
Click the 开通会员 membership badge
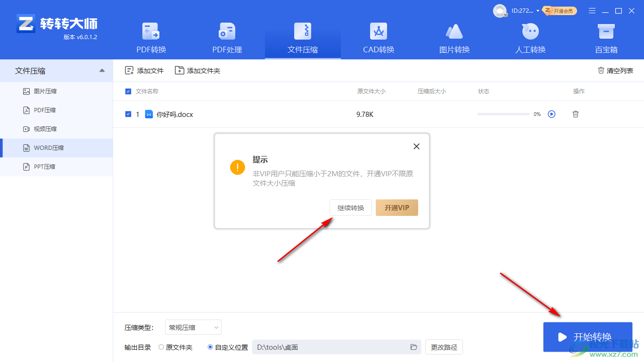coord(560,11)
